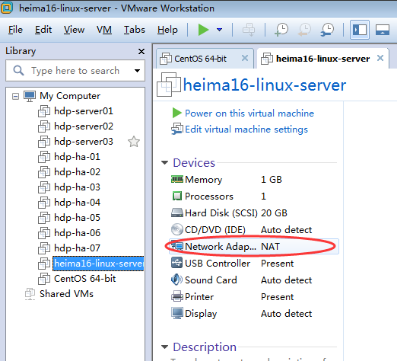
Task: Open the File menu
Action: click(15, 30)
